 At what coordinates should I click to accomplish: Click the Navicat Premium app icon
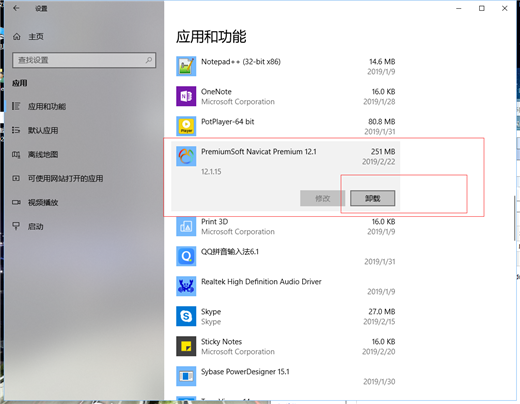coord(186,156)
